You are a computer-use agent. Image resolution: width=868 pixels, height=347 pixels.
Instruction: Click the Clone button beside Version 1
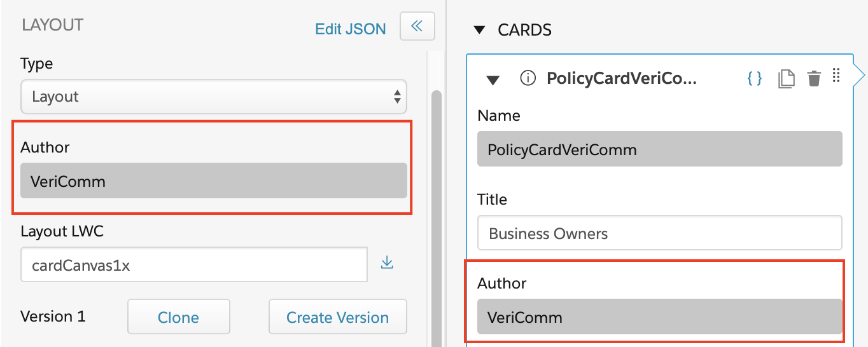click(178, 317)
